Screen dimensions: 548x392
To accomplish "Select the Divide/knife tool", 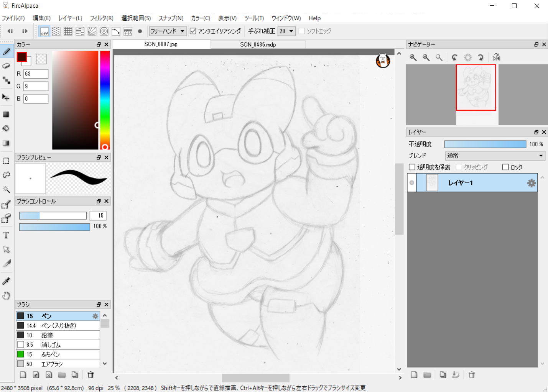I will [6, 264].
